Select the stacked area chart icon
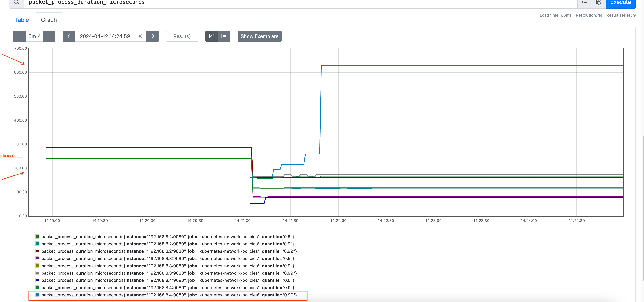This screenshot has height=302, width=644. point(224,36)
